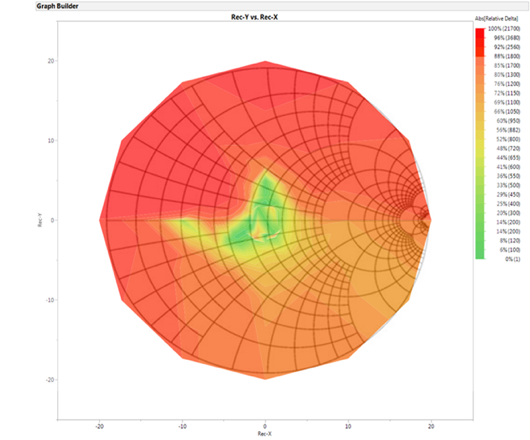Select legend entry 20% (300)
The height and width of the screenshot is (440, 530).
click(x=508, y=213)
